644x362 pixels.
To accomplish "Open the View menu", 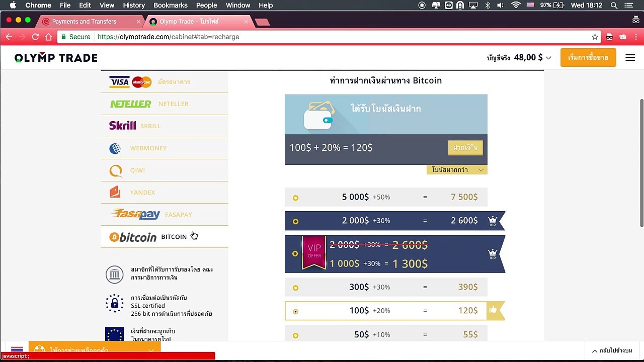I will 107,5.
